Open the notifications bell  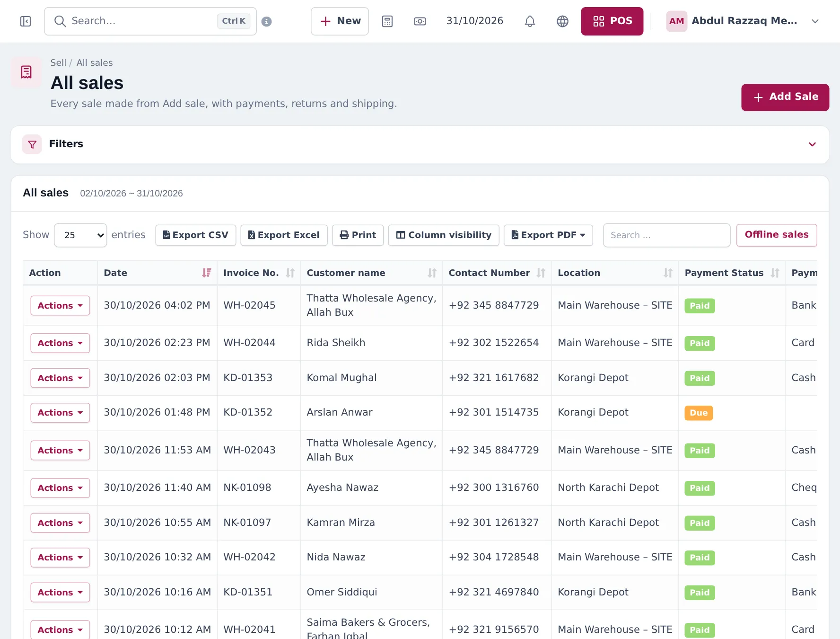pyautogui.click(x=530, y=21)
